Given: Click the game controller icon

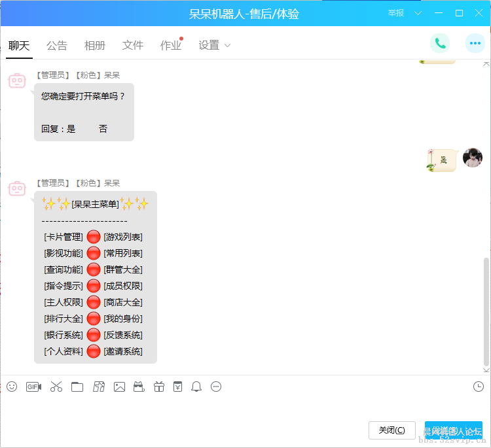Looking at the screenshot, I should click(139, 387).
